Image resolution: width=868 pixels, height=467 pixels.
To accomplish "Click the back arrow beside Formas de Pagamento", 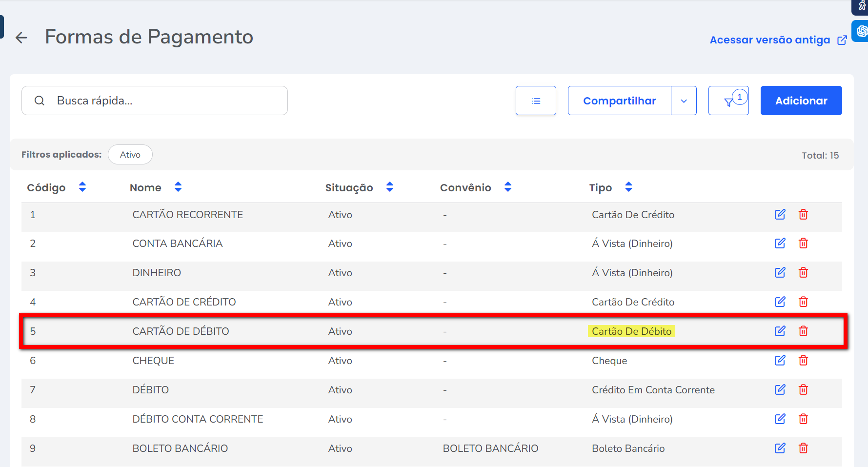I will point(21,38).
